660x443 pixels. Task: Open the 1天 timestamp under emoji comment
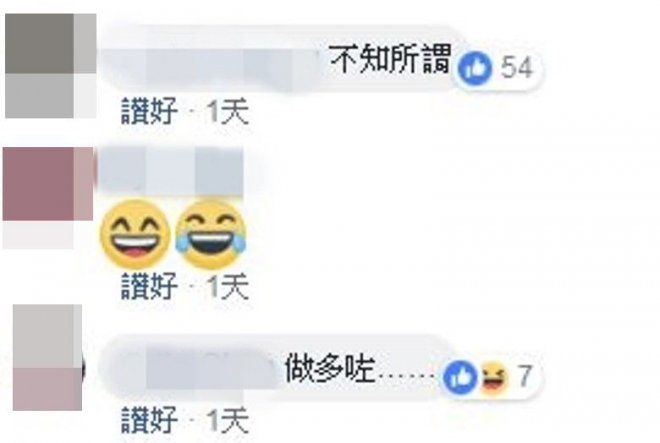[228, 286]
